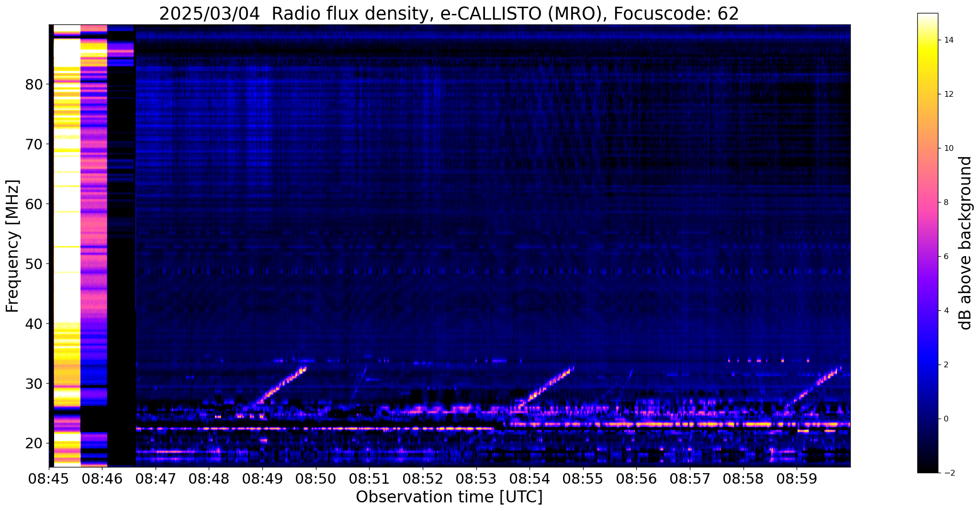Click the 08:52 time tick label
Viewport: 980px width, 511px height.
[423, 479]
